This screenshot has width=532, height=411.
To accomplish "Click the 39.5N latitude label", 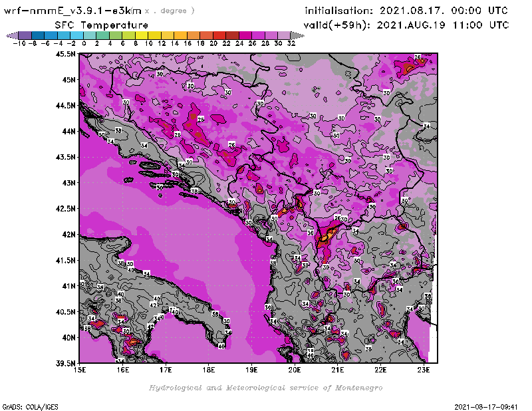I will click(65, 364).
